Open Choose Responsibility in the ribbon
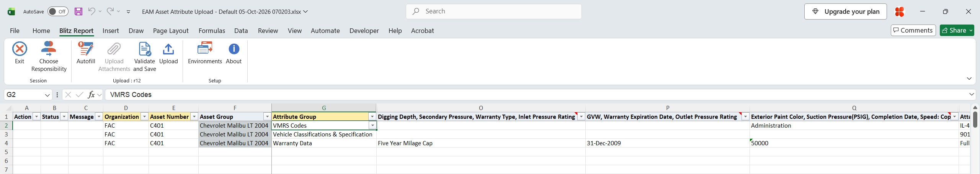Viewport: 980px width, 174px height. pyautogui.click(x=49, y=57)
